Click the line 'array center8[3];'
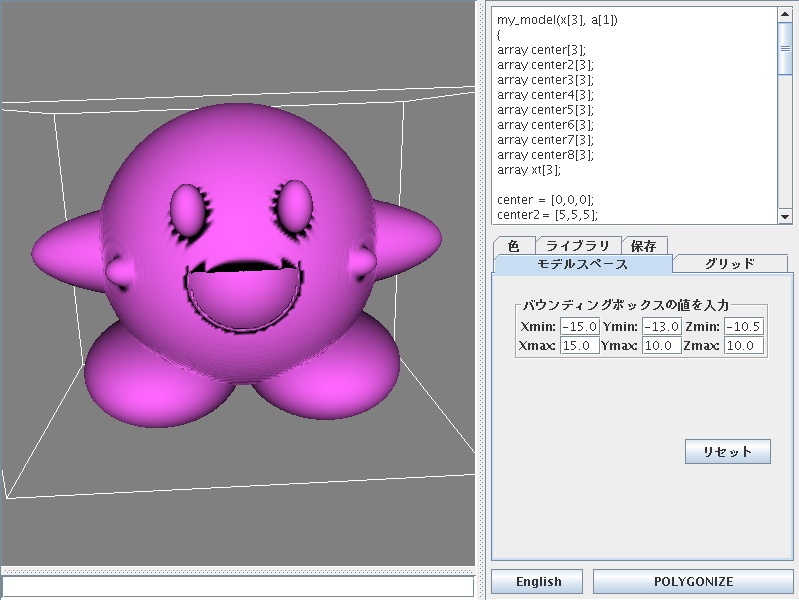799x600 pixels. (545, 154)
